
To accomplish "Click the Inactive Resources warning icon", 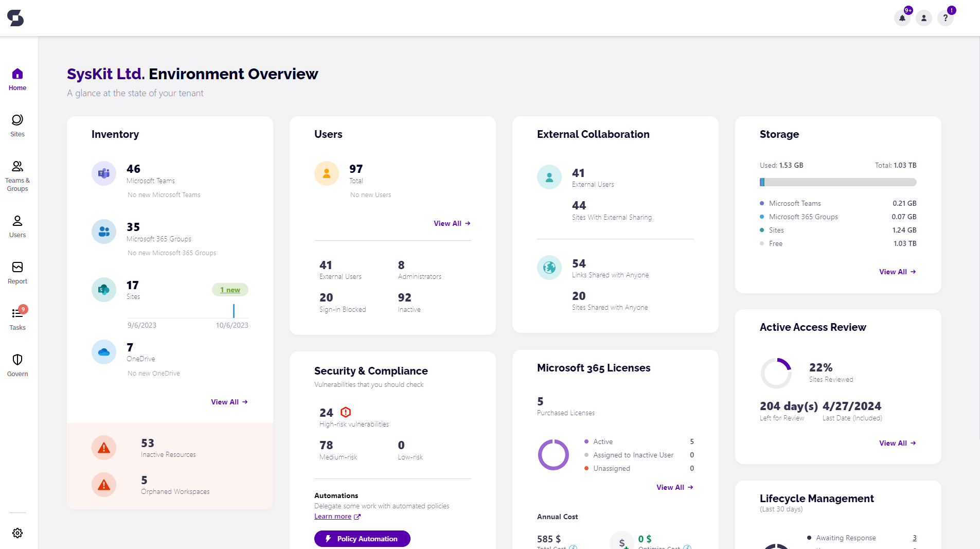I will coord(104,448).
